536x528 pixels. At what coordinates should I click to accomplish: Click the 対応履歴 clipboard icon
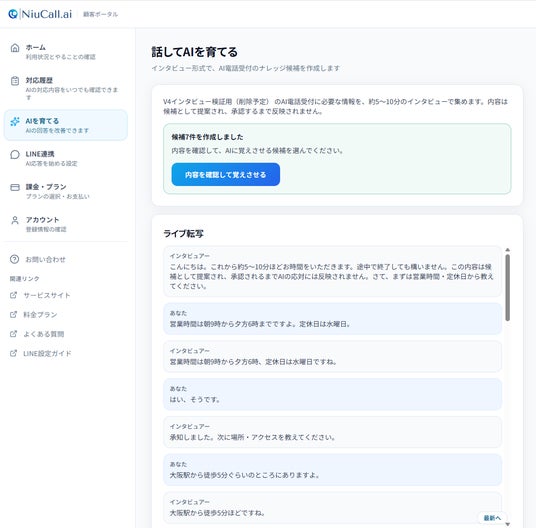15,81
